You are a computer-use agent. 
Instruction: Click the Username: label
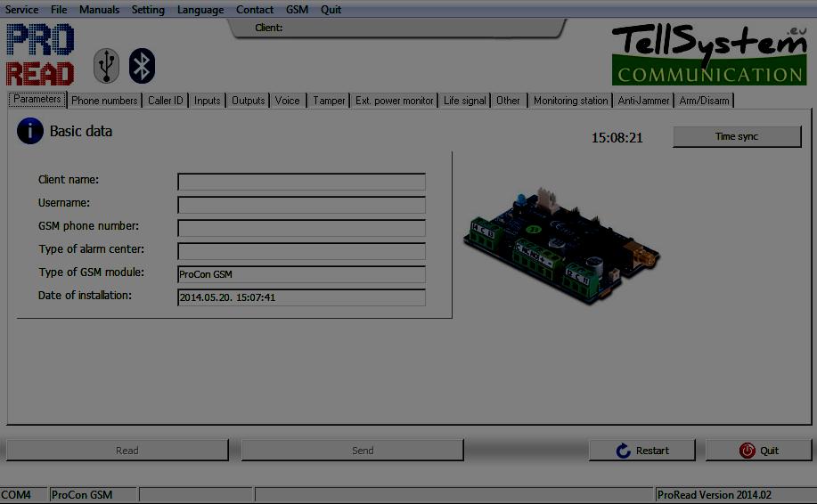[x=63, y=202]
